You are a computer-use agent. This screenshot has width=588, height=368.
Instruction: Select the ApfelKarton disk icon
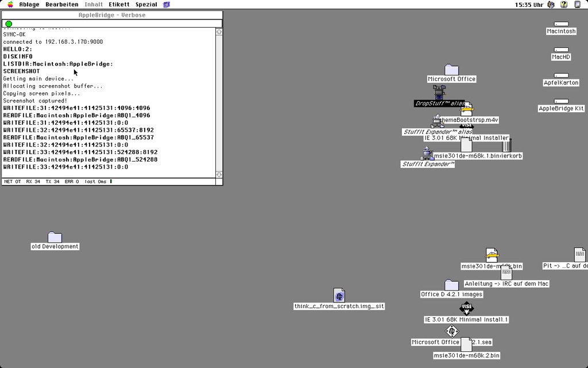(x=561, y=75)
